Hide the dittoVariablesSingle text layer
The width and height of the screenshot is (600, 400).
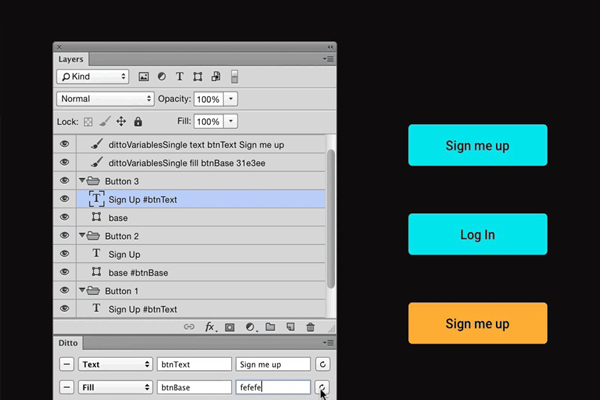tap(64, 144)
